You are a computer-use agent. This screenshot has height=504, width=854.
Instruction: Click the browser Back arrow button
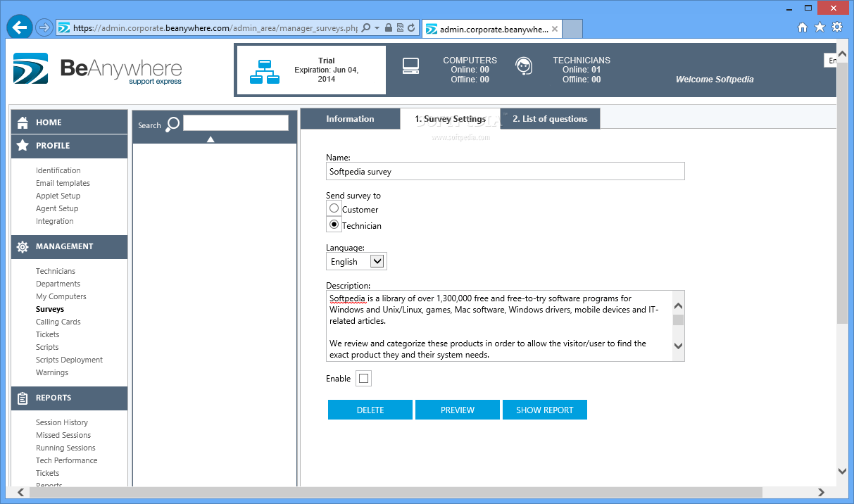(x=19, y=27)
